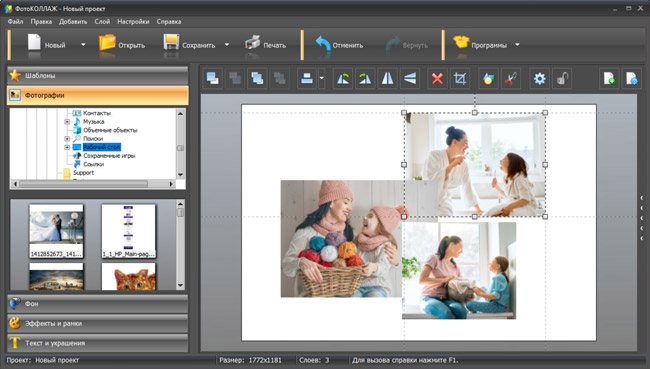This screenshot has height=369, width=650.
Task: Open the Файл menu
Action: click(15, 22)
